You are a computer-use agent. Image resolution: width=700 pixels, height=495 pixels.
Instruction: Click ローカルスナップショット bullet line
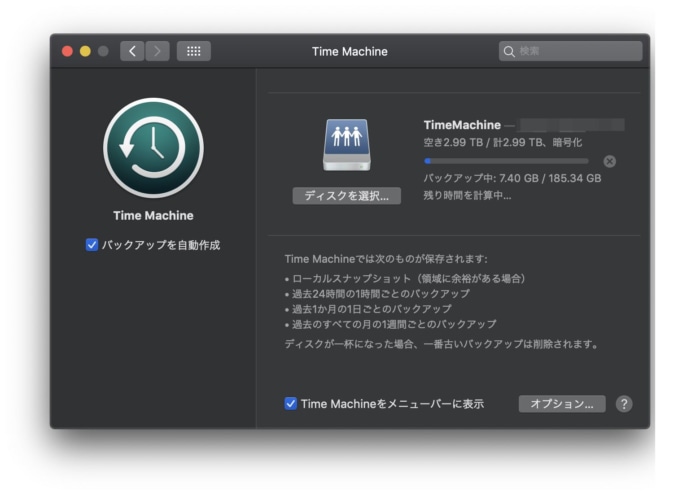click(x=405, y=279)
